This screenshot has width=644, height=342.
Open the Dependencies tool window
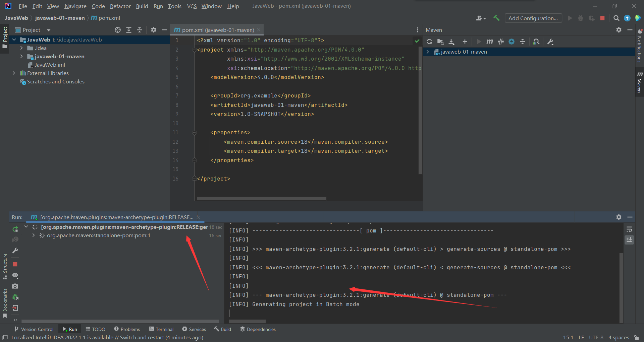pyautogui.click(x=258, y=329)
